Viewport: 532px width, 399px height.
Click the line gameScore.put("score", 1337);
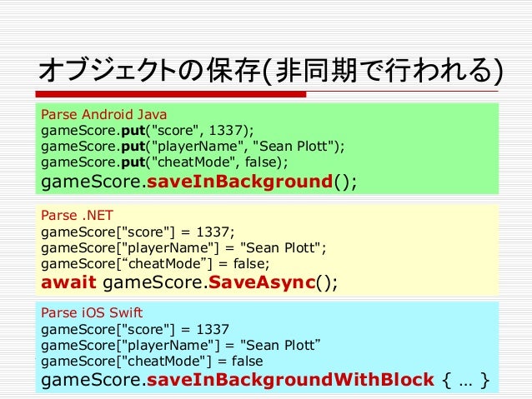coord(148,131)
